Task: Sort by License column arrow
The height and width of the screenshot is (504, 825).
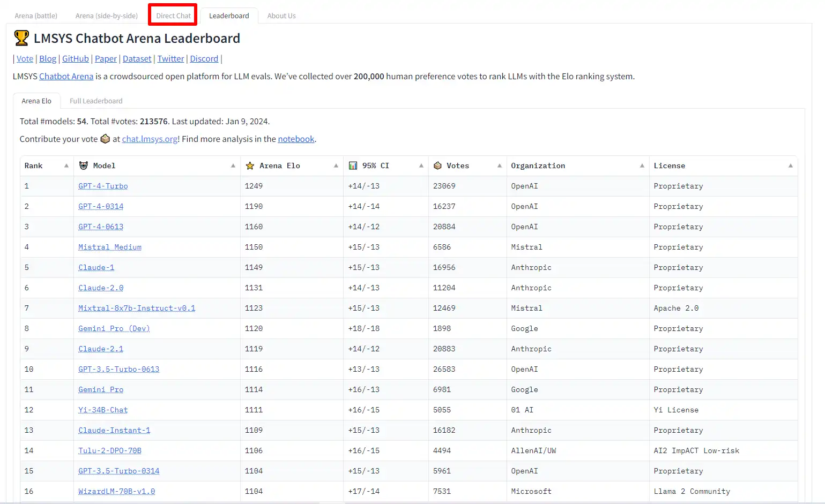Action: pyautogui.click(x=790, y=166)
